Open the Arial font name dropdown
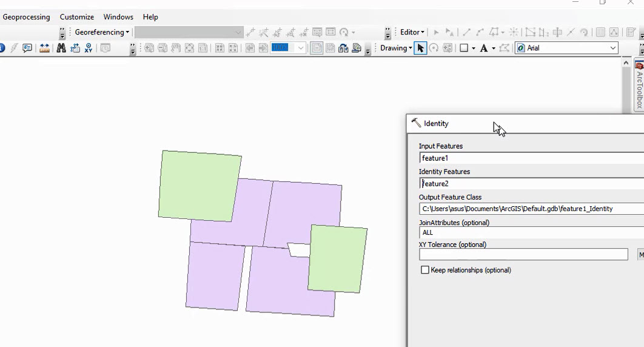Image resolution: width=644 pixels, height=347 pixels. (612, 48)
